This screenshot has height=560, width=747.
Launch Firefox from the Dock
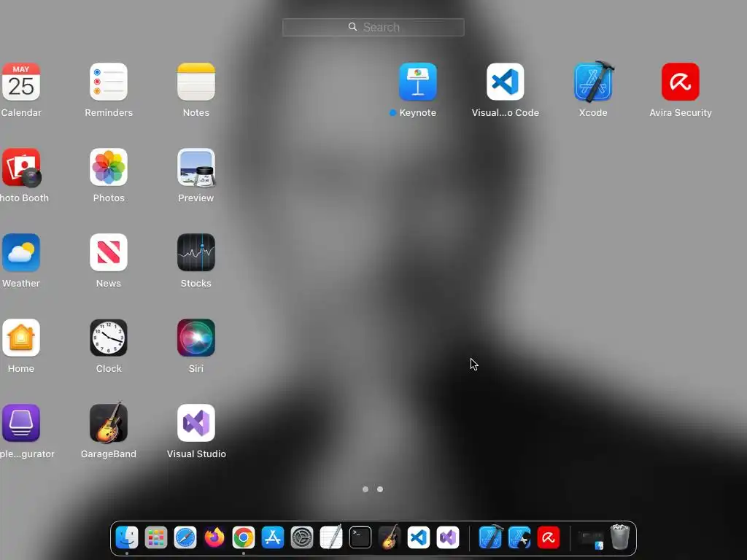(x=214, y=537)
